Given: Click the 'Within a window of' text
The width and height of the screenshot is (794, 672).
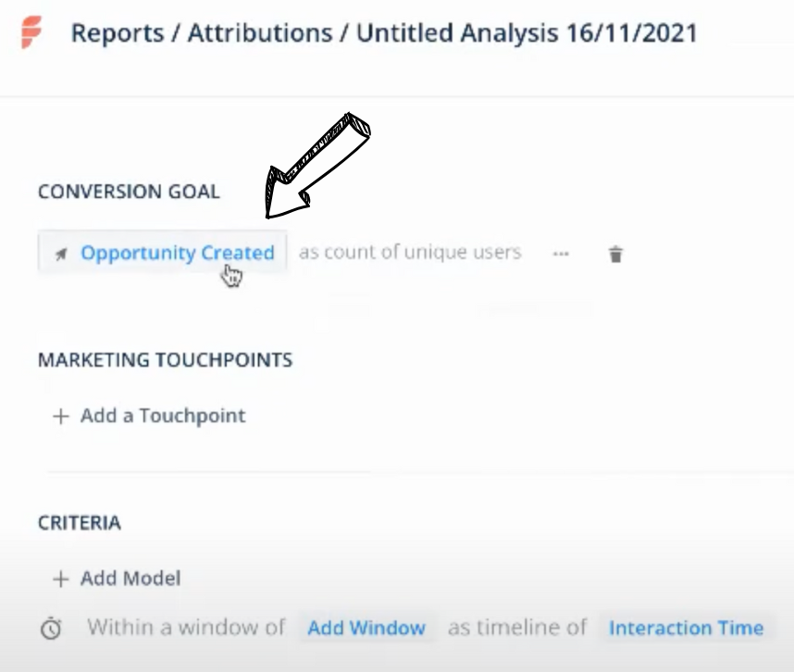Looking at the screenshot, I should click(x=186, y=627).
